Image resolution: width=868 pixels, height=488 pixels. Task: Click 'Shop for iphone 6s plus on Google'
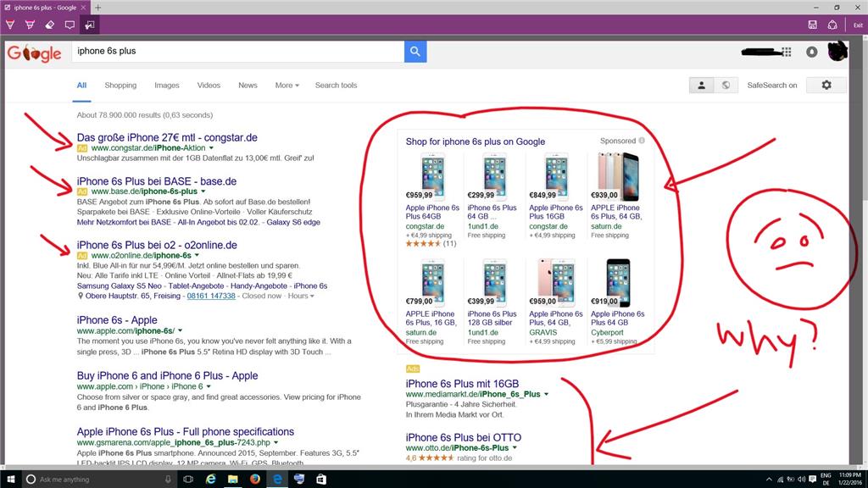pyautogui.click(x=475, y=141)
